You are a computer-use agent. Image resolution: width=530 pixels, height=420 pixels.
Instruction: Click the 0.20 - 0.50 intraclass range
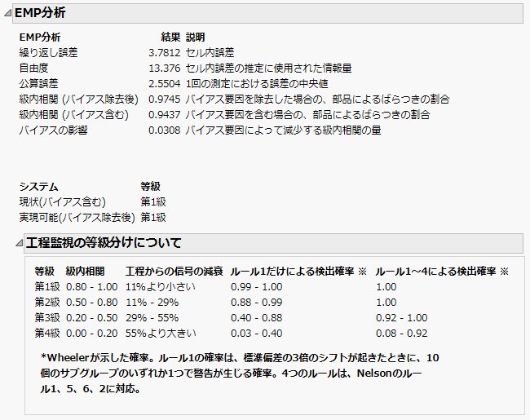pyautogui.click(x=91, y=318)
